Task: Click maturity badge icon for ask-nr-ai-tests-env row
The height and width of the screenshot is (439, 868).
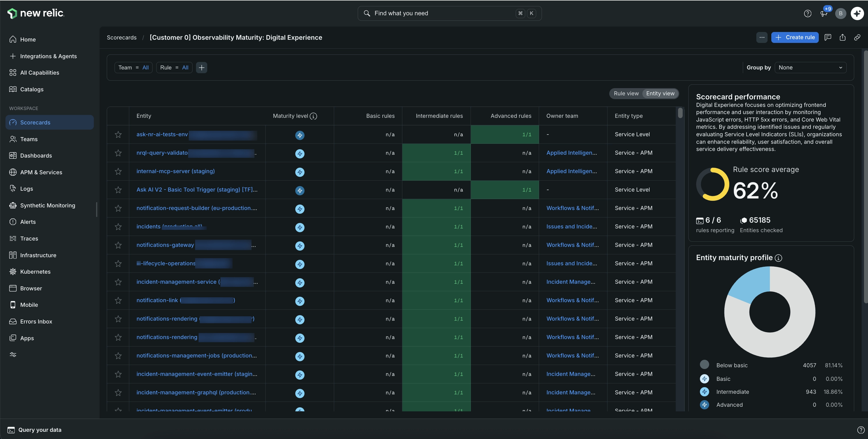Action: 300,135
